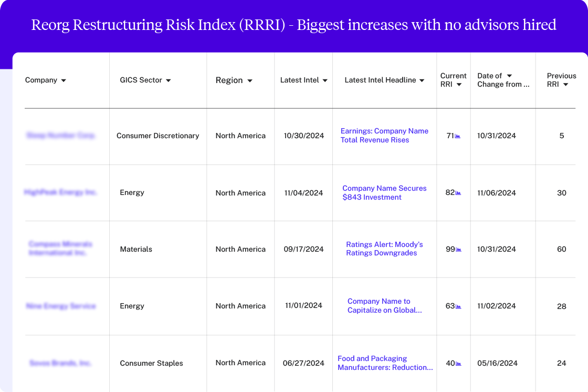588x392 pixels.
Task: Sort by Date of Change column
Action: (x=509, y=76)
